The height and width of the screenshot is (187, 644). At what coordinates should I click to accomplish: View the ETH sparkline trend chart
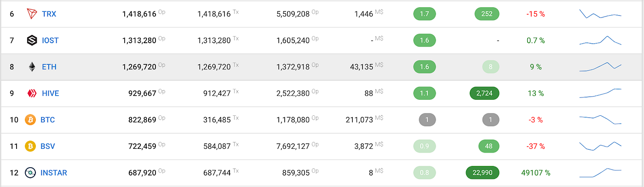(600, 67)
